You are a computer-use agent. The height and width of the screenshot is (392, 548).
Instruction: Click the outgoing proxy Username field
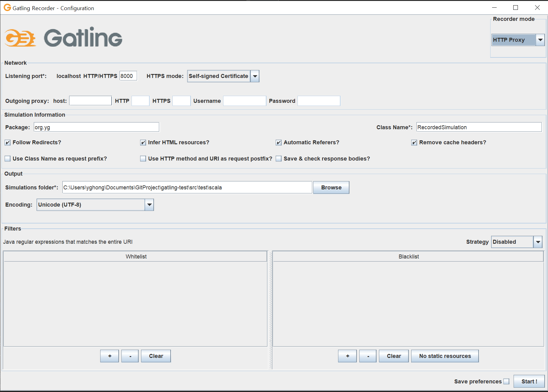pyautogui.click(x=245, y=101)
